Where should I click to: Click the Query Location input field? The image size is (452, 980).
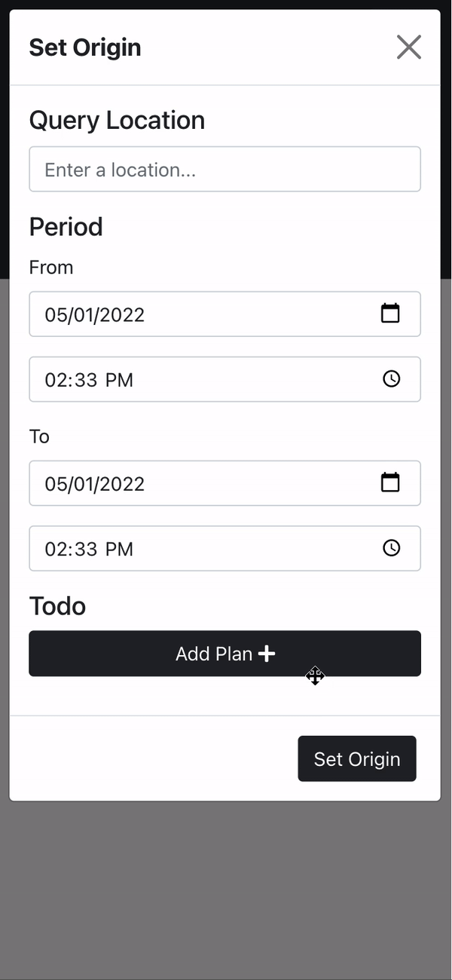(224, 169)
